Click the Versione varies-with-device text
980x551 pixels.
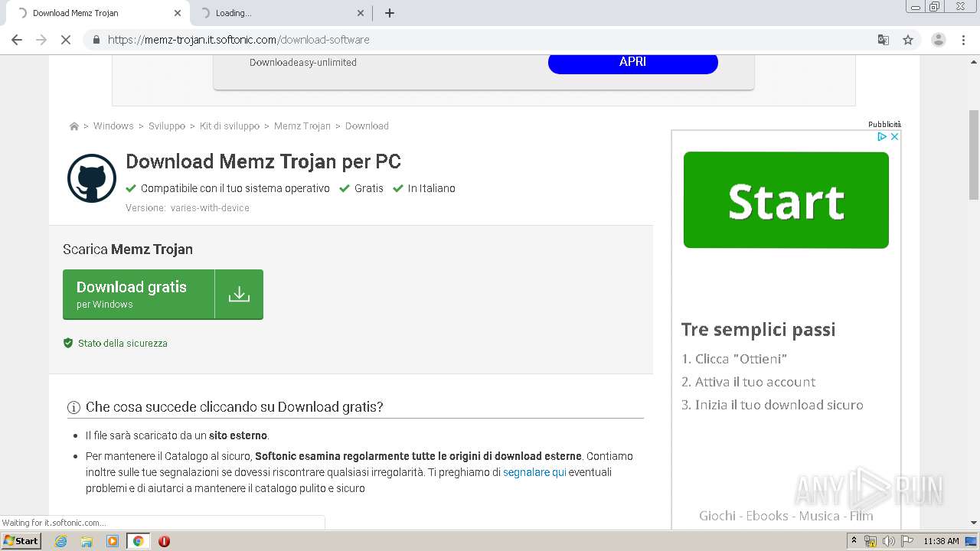(188, 208)
